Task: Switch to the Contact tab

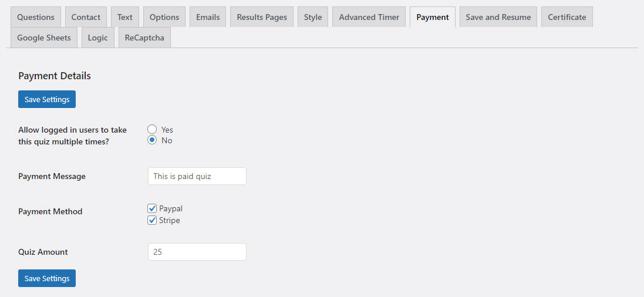Action: pos(86,17)
